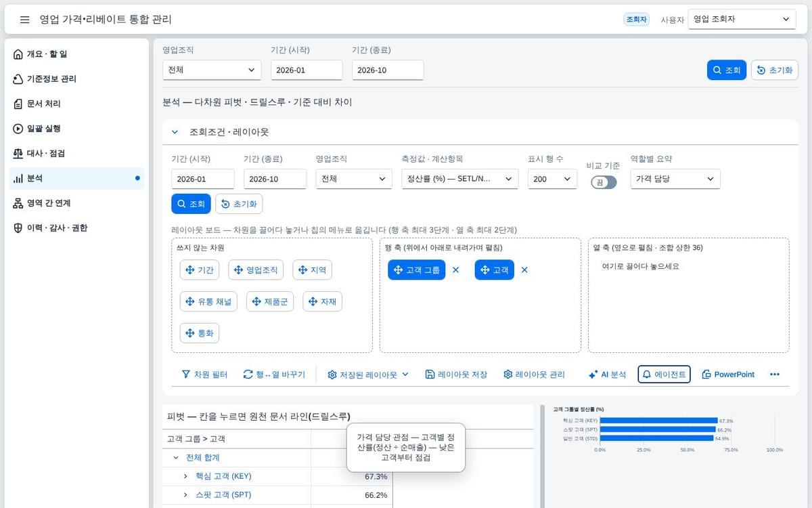Click the 핵심 고객 (KEY) chart bar

(x=658, y=421)
